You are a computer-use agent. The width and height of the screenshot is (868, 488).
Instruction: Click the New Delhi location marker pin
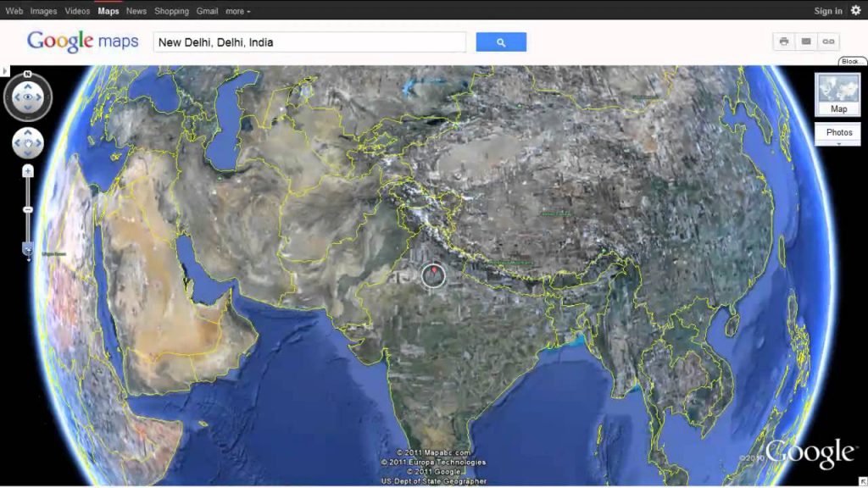(x=434, y=271)
